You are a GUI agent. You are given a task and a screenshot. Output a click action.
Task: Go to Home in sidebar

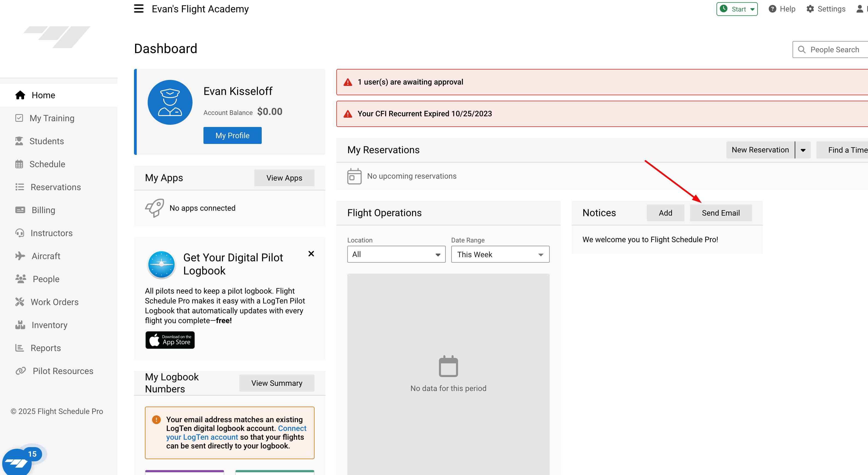point(59,95)
